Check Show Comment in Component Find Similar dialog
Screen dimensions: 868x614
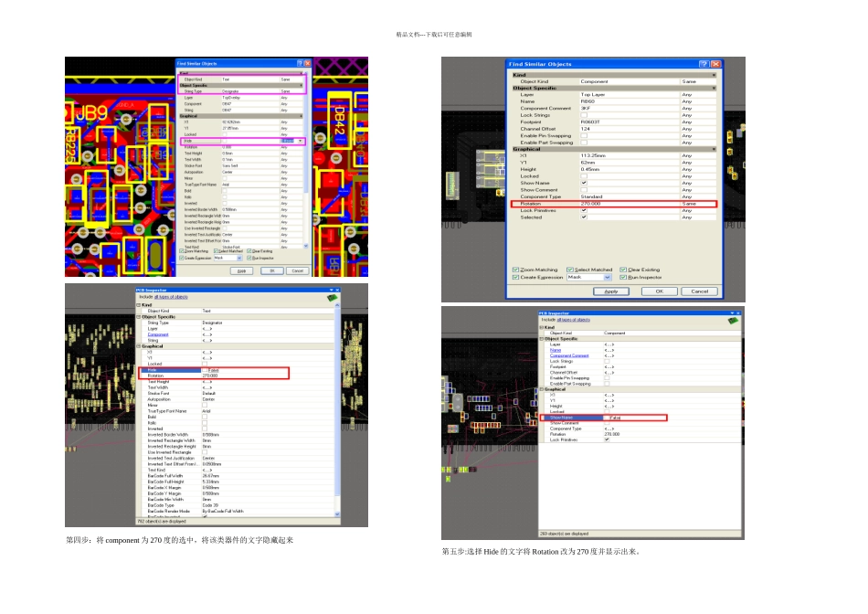(x=584, y=190)
